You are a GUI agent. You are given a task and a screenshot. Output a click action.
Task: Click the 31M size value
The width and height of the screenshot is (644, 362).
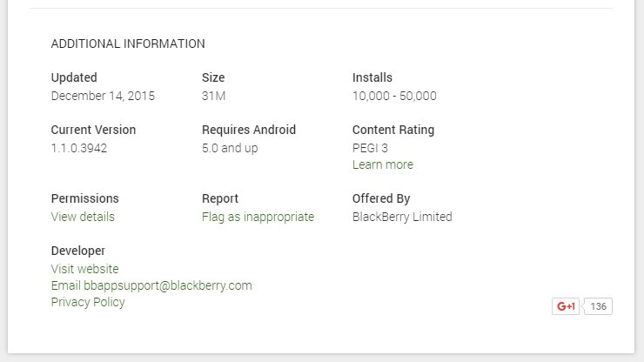[x=213, y=96]
